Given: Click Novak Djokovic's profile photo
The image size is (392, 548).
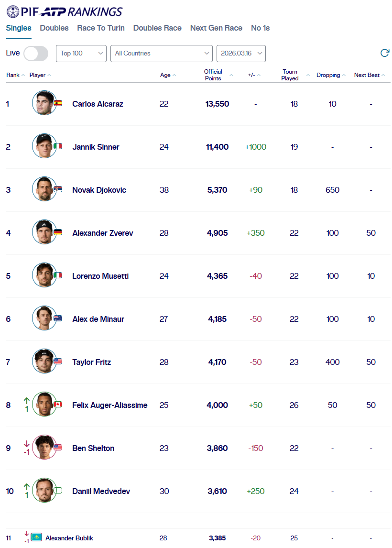Looking at the screenshot, I should (x=44, y=189).
